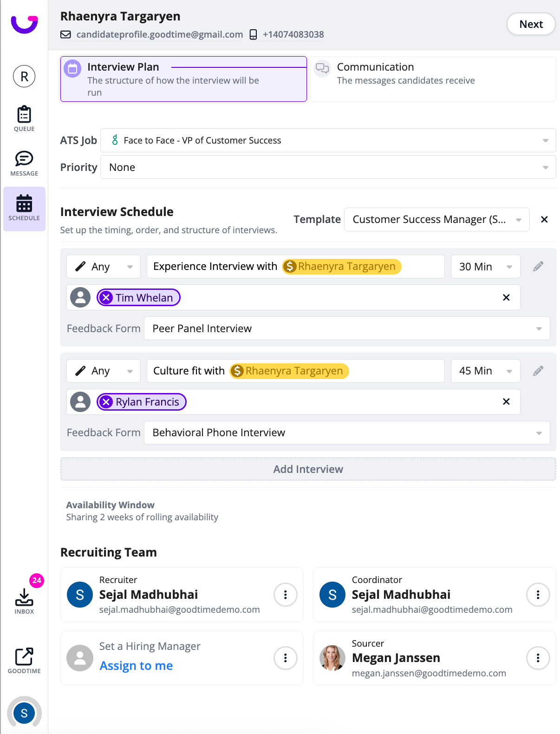560x734 pixels.
Task: Edit the Culture fit interview pencil icon
Action: [538, 371]
